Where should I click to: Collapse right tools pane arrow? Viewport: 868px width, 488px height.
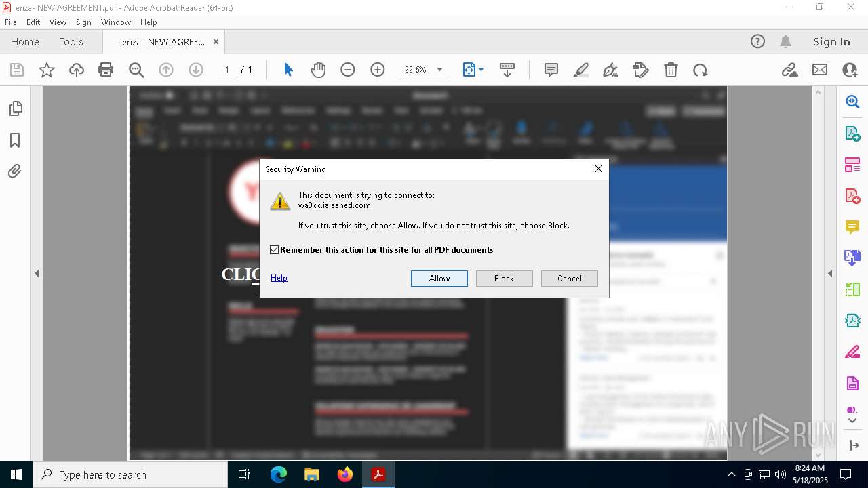830,273
